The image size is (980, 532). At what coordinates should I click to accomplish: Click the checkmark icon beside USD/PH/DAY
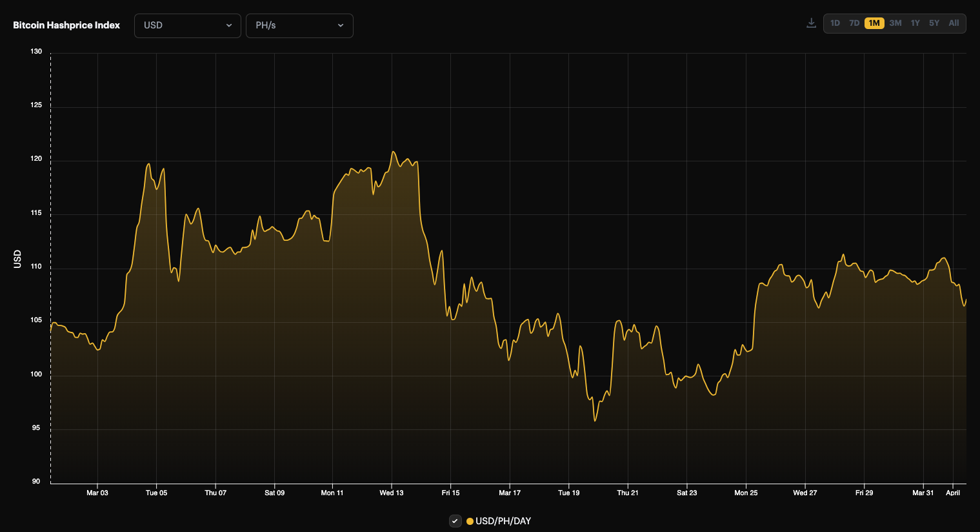[x=455, y=521]
